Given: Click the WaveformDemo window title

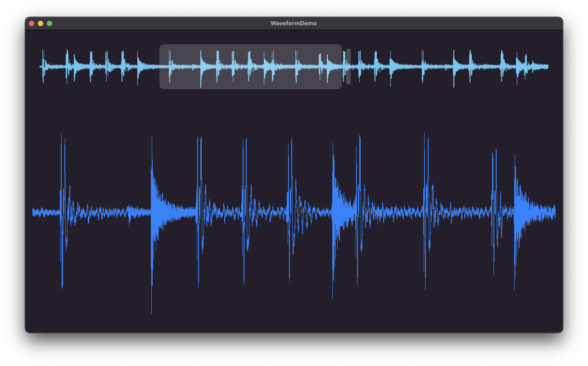Looking at the screenshot, I should pyautogui.click(x=294, y=23).
